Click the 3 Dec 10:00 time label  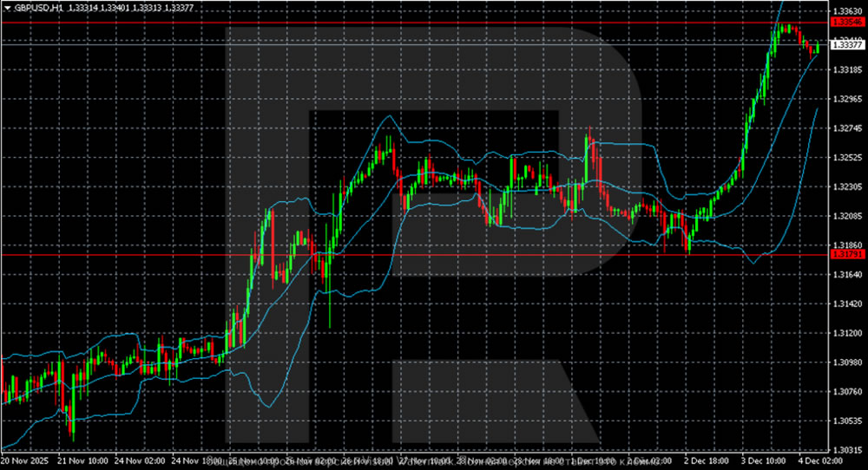[x=764, y=460]
